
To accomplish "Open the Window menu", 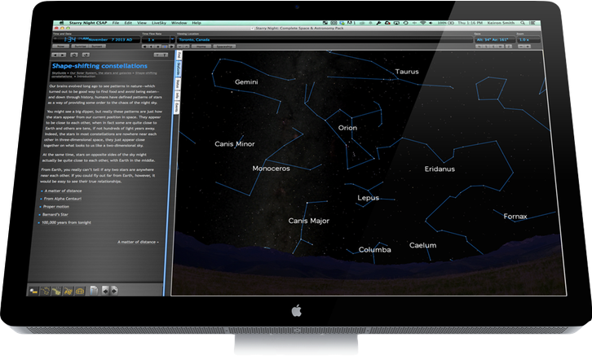I will 179,23.
